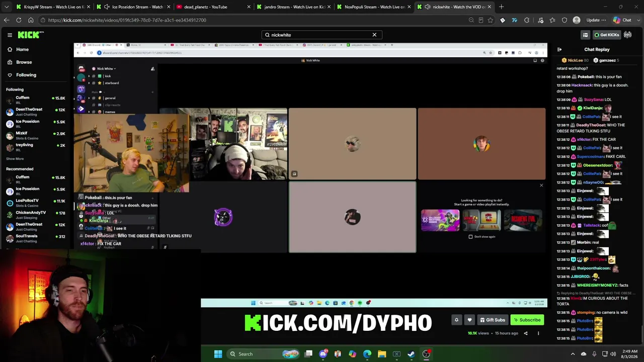Expand Show more under Following channels
Image resolution: width=644 pixels, height=362 pixels.
[15, 159]
